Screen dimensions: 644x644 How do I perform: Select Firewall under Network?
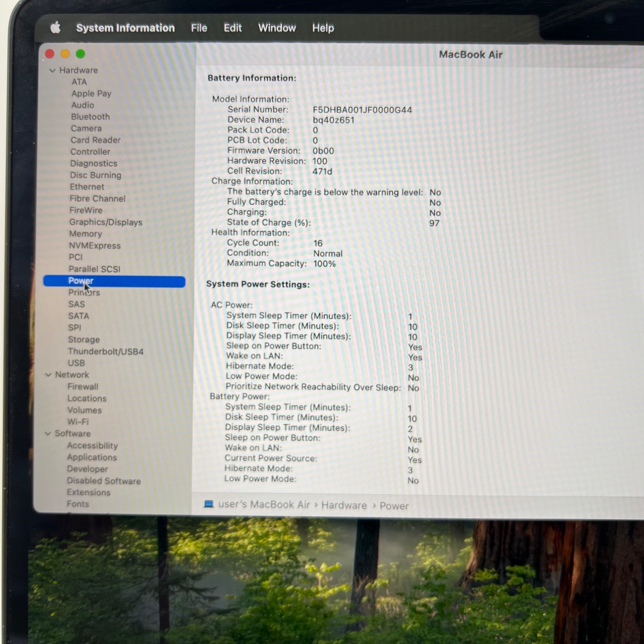83,387
